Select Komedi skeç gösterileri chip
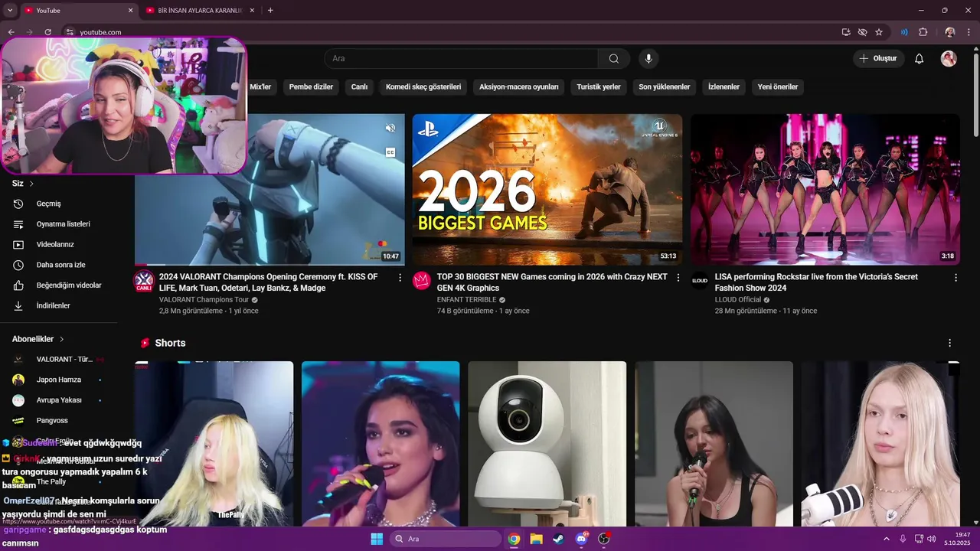Viewport: 980px width, 551px height. point(423,86)
